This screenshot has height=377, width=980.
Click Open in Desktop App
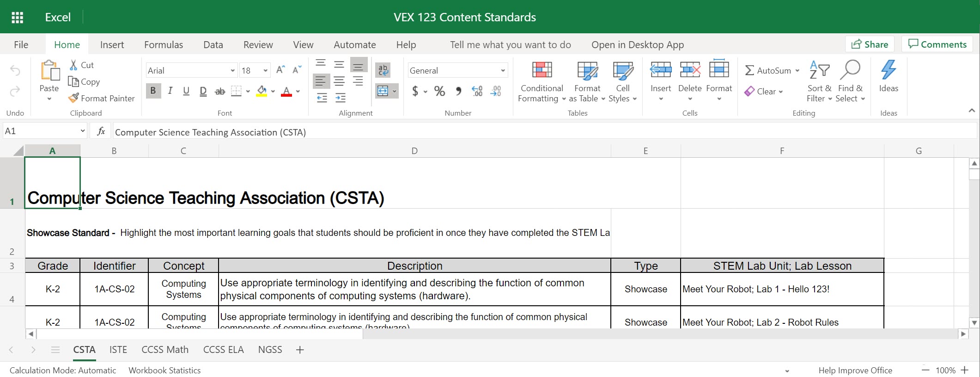pos(637,45)
